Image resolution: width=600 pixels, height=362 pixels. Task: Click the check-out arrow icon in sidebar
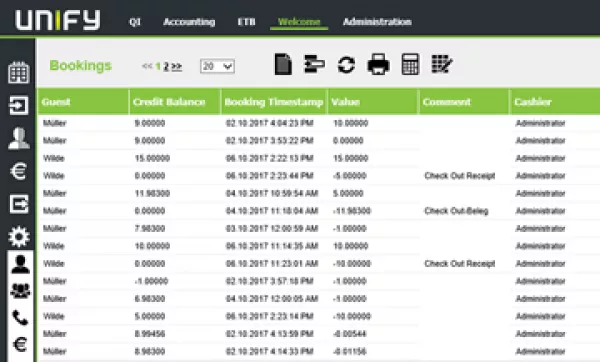18,204
